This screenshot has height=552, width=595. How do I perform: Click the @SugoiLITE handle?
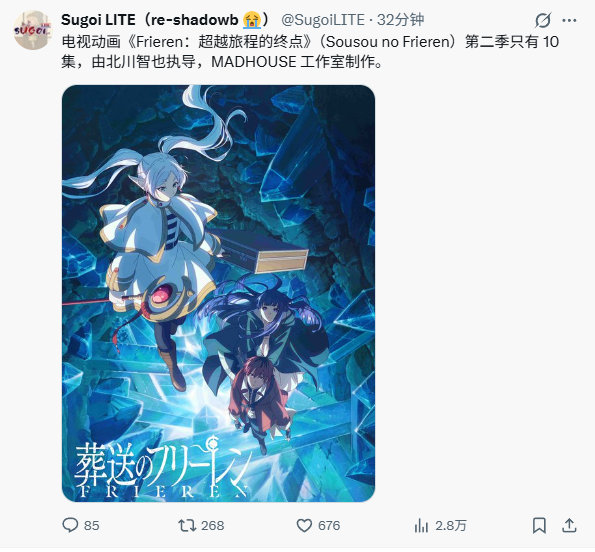click(x=323, y=20)
